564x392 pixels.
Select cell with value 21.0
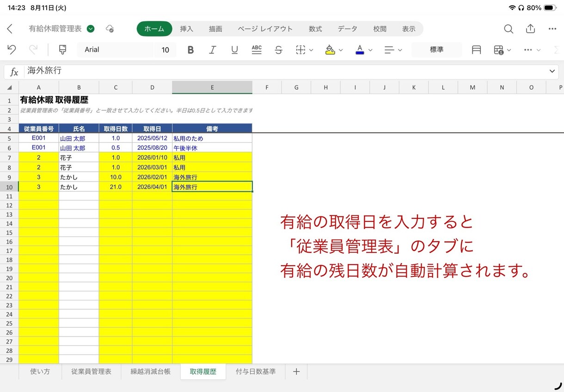116,187
